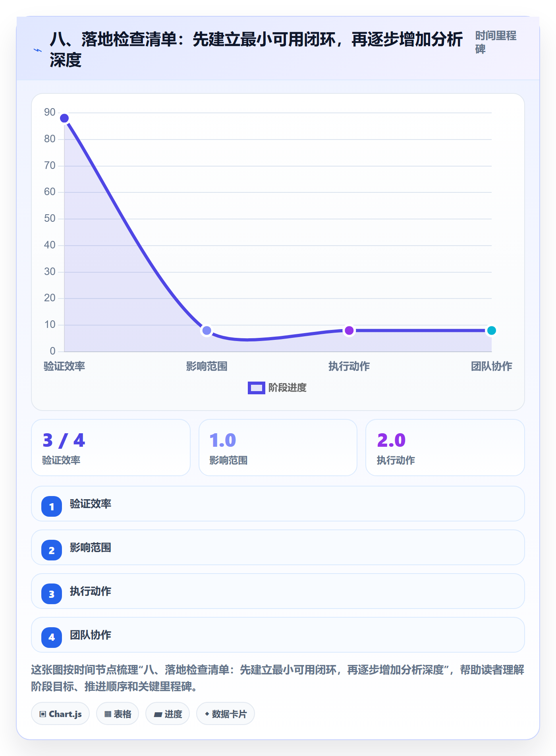This screenshot has height=756, width=556.
Task: Click the 执行动作 label under 2.0
Action: click(x=396, y=460)
